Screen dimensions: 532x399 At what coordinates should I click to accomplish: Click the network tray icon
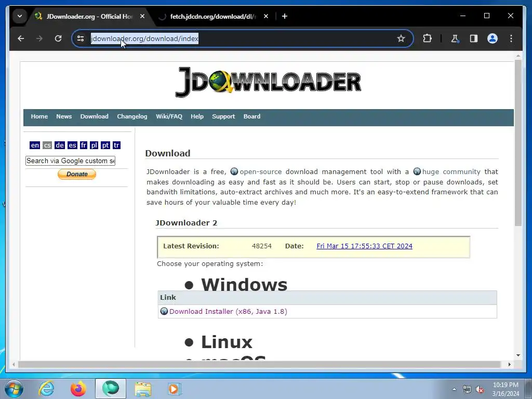tap(467, 390)
